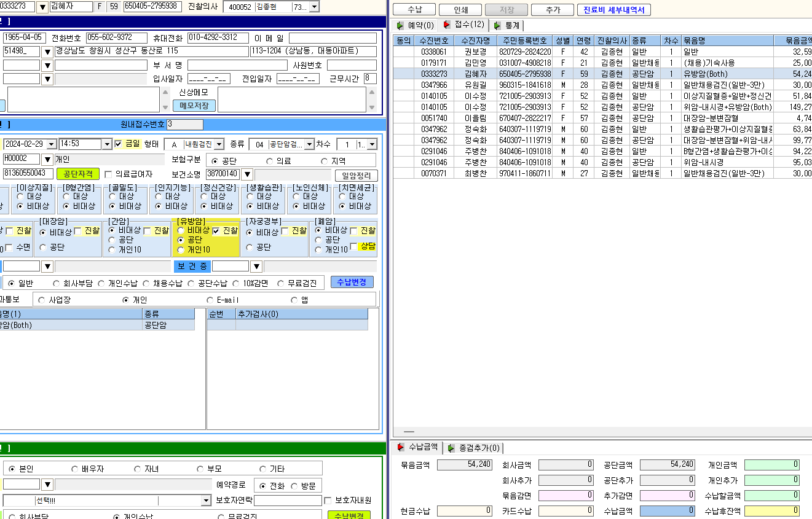
Task: Click the green 공단자격 button
Action: click(78, 174)
